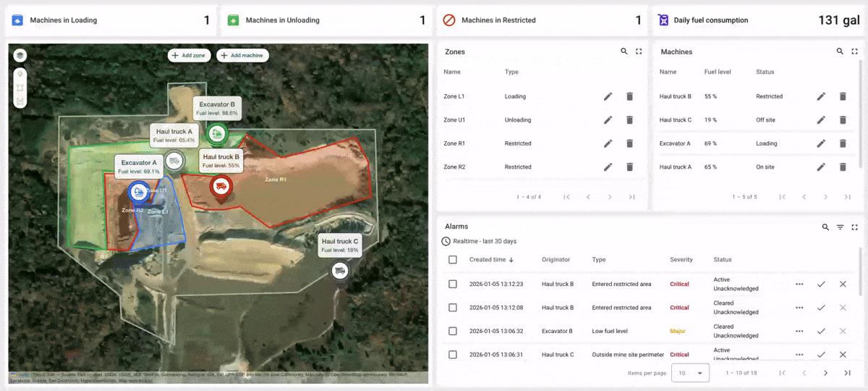Search within the Alarms panel
Image resolution: width=868 pixels, height=391 pixels.
pyautogui.click(x=825, y=227)
